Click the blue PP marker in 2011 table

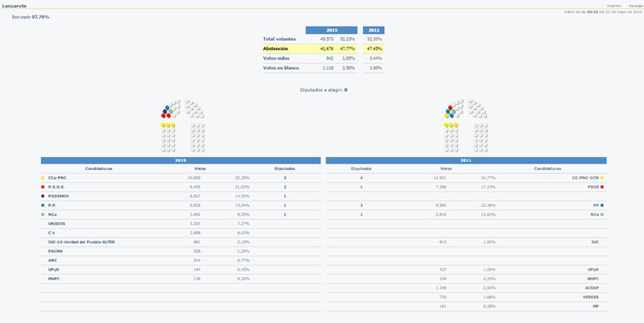click(601, 205)
